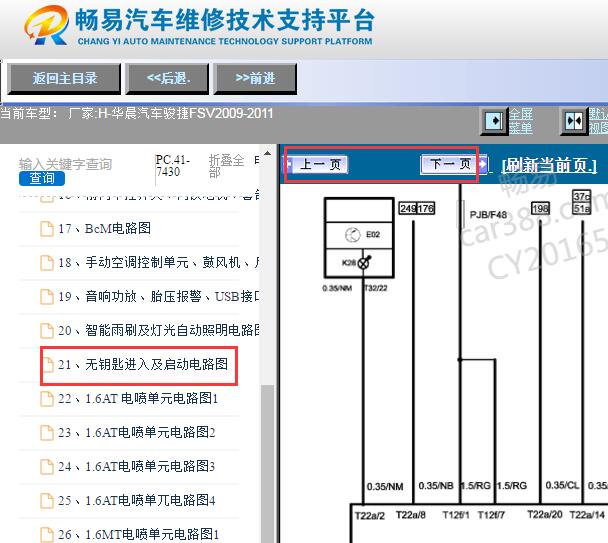Click the PC.41-7430 text

tap(173, 166)
